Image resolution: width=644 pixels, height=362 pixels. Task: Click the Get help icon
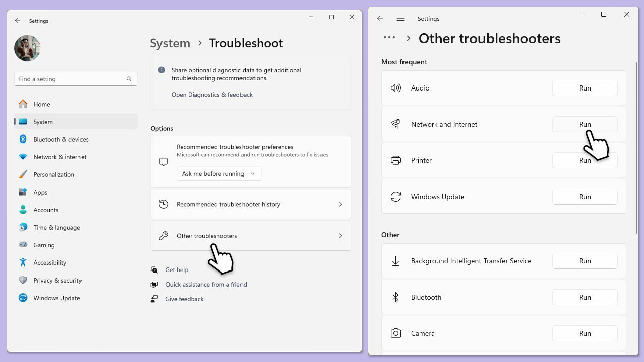pyautogui.click(x=154, y=270)
